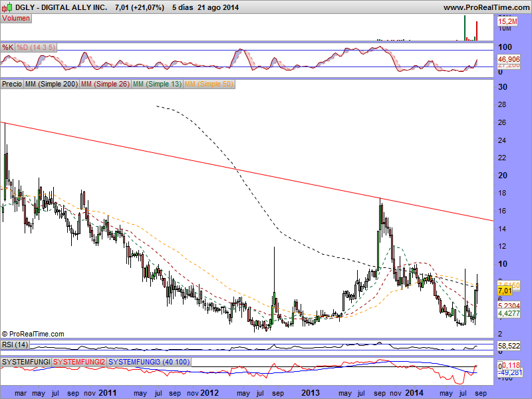The width and height of the screenshot is (532, 399).
Task: Select the %D (14 3 5) label
Action: pyautogui.click(x=36, y=47)
